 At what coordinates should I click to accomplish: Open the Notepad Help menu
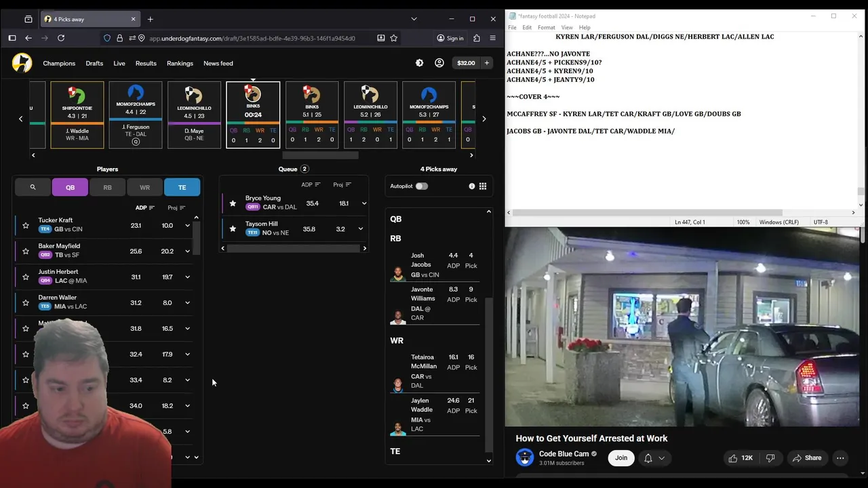tap(585, 27)
